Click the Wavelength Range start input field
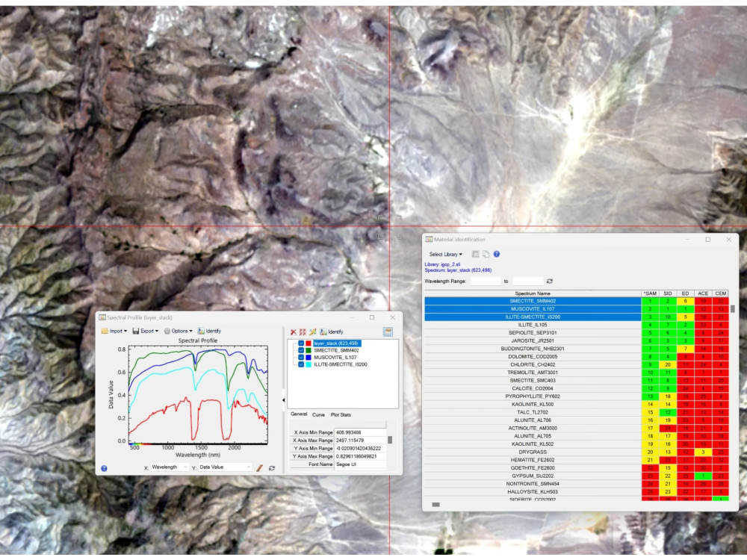Image resolution: width=747 pixels, height=560 pixels. coord(486,281)
